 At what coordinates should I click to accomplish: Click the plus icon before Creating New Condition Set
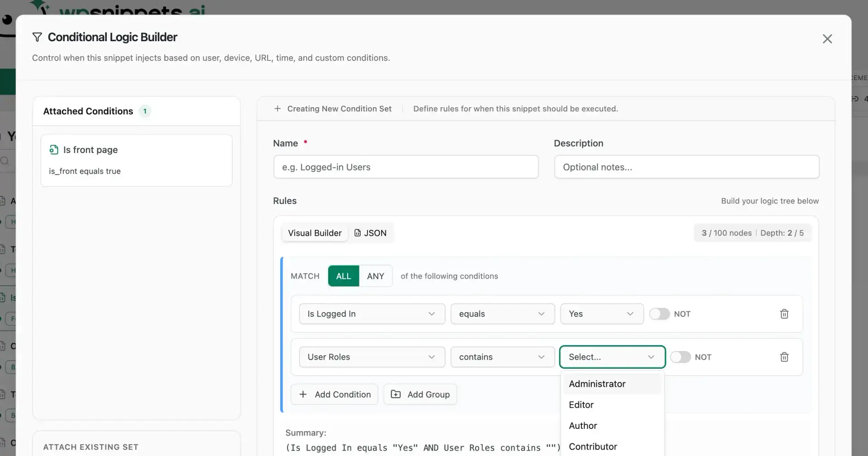click(277, 109)
